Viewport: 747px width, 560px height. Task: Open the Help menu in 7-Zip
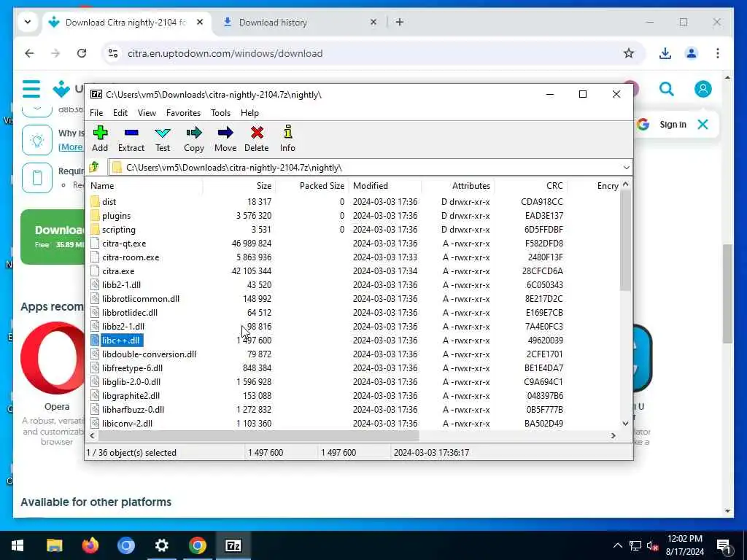coord(249,113)
